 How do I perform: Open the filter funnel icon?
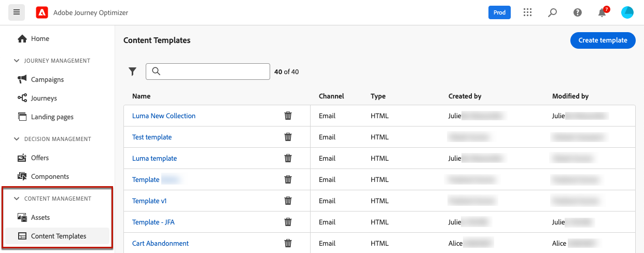132,72
